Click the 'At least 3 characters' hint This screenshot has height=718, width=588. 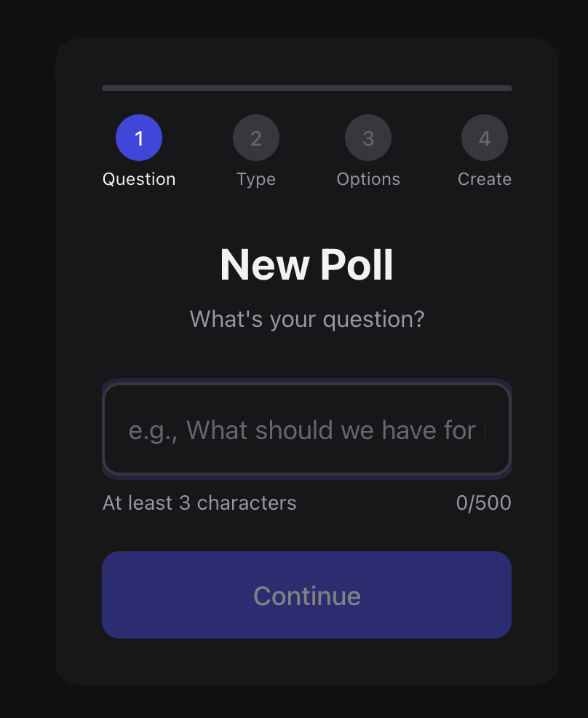pos(199,502)
